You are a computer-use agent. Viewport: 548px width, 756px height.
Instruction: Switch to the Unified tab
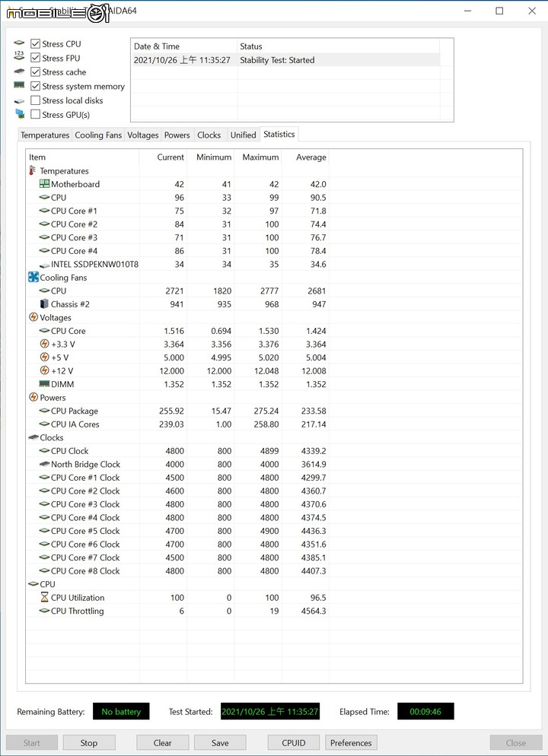tap(243, 135)
